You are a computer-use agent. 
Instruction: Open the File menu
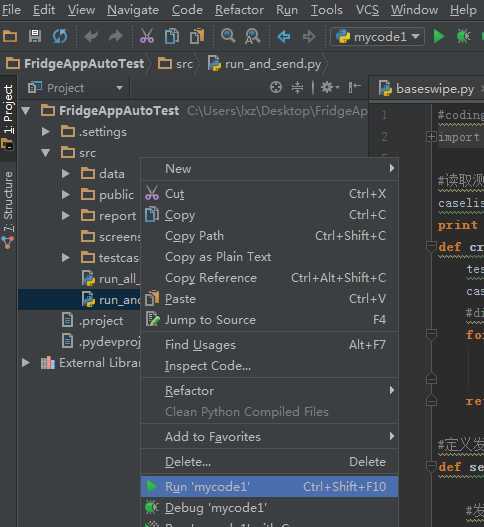coord(11,10)
